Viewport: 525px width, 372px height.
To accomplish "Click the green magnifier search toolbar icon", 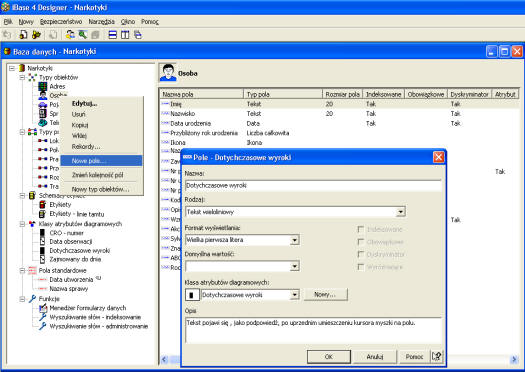I will pos(83,34).
